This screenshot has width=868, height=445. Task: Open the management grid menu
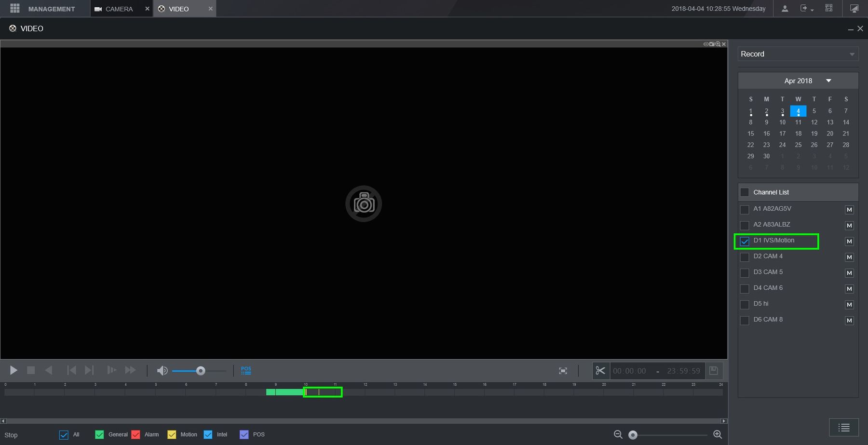click(x=15, y=9)
